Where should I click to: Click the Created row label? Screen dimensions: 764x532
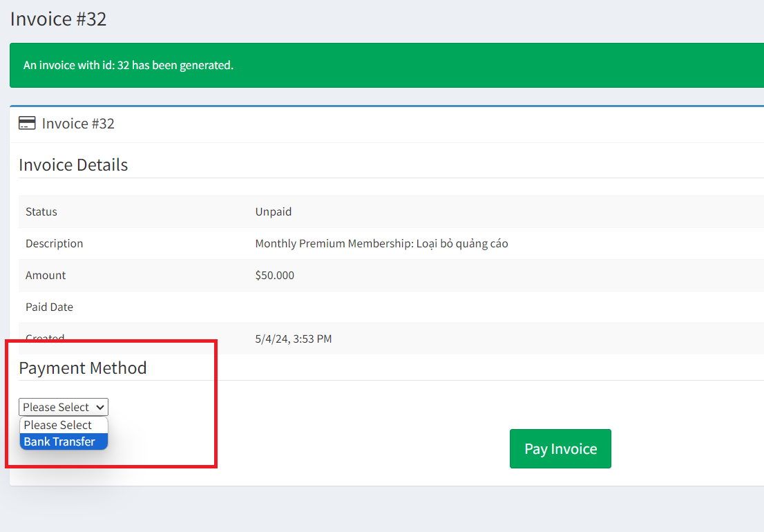coord(45,338)
